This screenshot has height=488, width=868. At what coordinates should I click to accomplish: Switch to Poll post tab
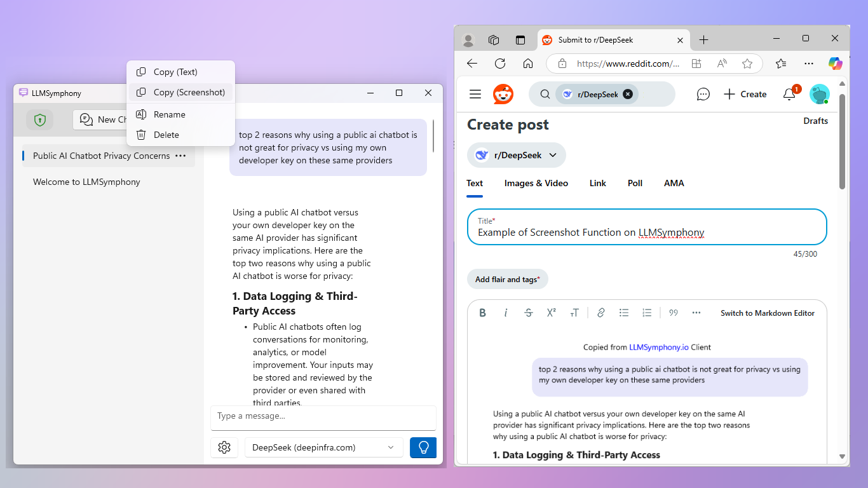click(635, 183)
